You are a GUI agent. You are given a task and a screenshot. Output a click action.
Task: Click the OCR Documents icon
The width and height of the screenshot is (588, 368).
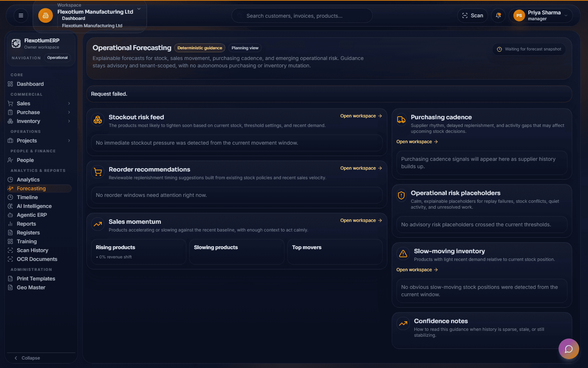pyautogui.click(x=10, y=259)
